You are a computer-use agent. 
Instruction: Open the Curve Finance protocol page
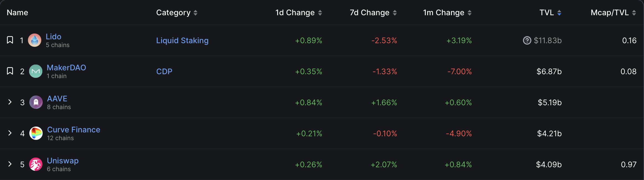74,130
